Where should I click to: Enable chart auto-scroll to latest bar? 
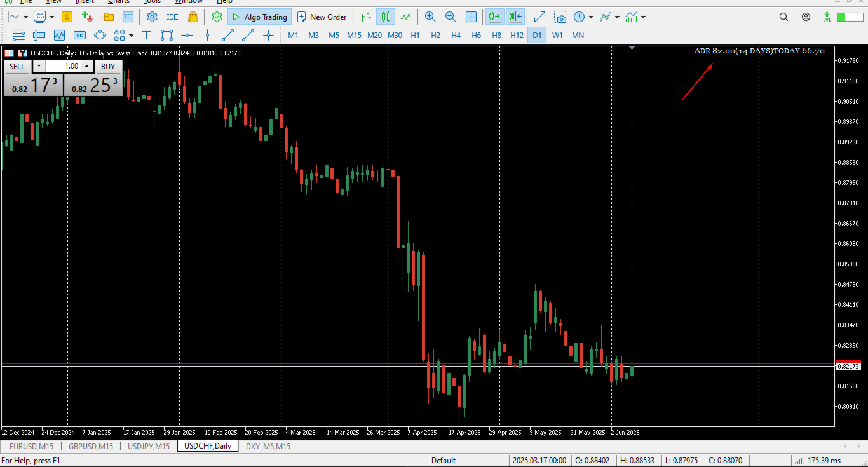pyautogui.click(x=494, y=17)
